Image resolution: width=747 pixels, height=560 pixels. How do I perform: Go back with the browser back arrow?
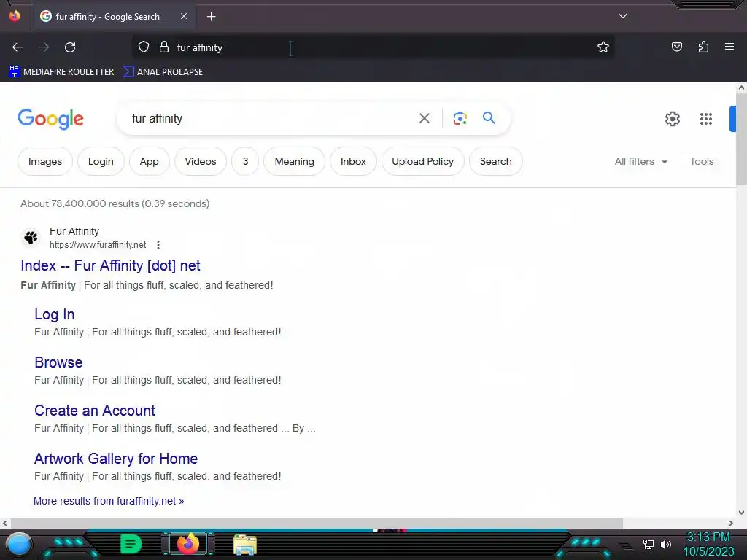18,47
